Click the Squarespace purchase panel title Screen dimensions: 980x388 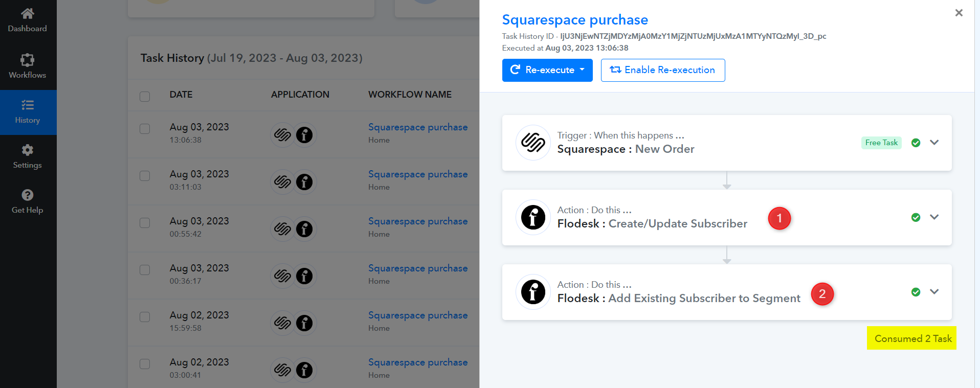[575, 20]
